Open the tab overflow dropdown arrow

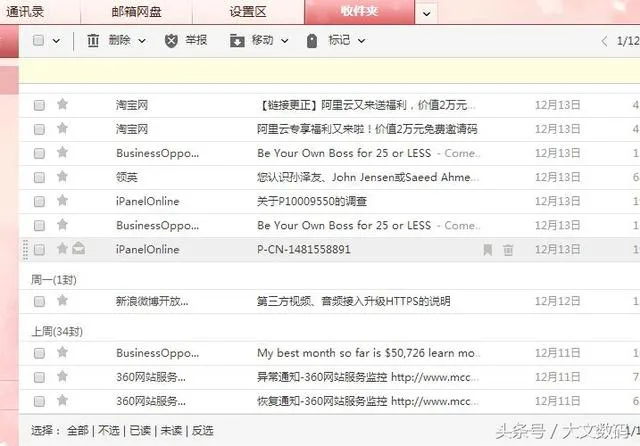click(427, 14)
